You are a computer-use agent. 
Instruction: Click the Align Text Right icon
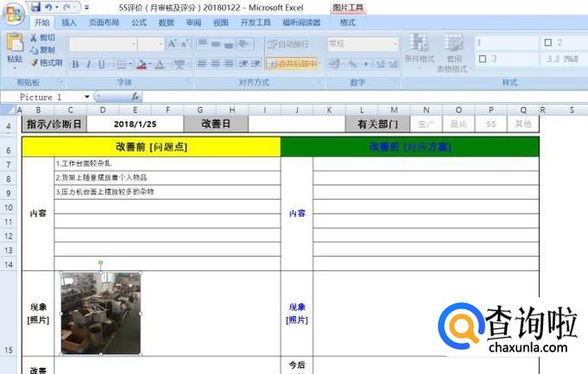coord(228,64)
